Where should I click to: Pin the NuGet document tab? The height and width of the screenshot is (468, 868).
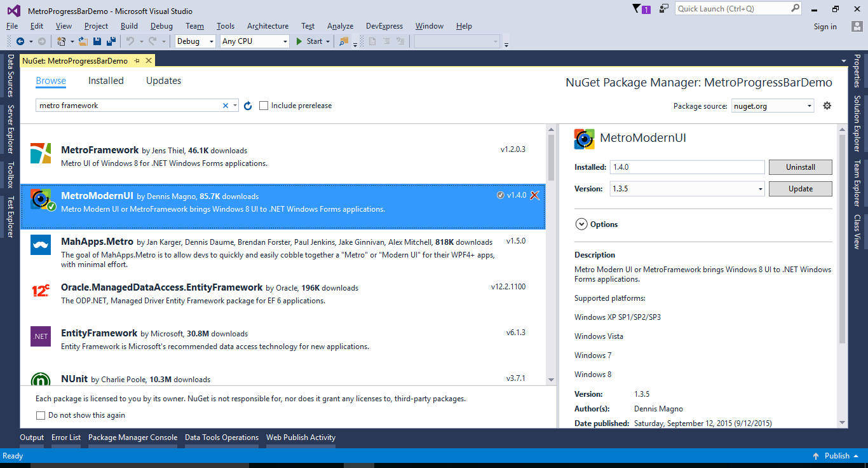137,61
